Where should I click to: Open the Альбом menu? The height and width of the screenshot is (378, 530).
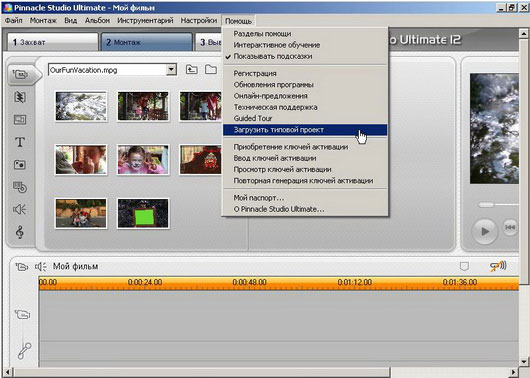(x=97, y=21)
